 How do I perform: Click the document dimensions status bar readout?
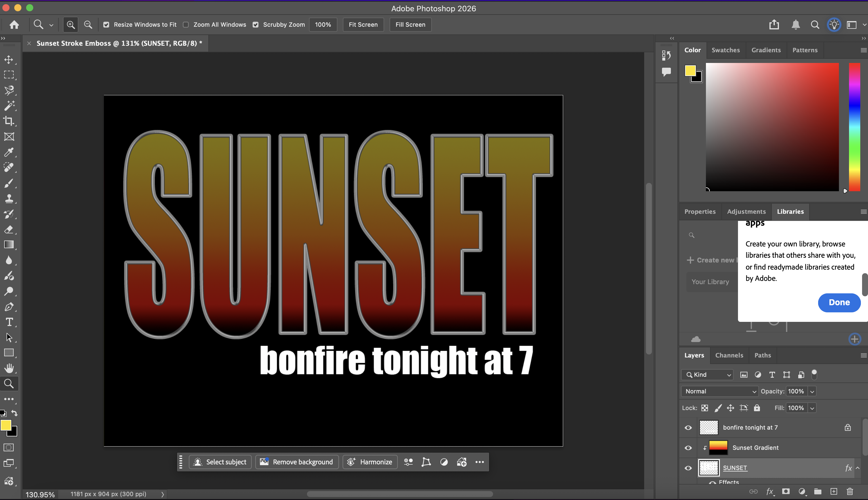pos(108,494)
